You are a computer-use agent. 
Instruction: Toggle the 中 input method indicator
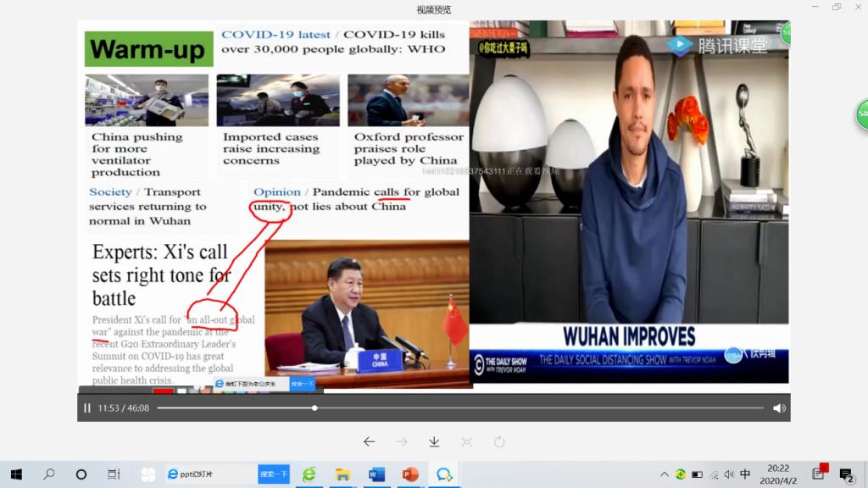point(745,474)
